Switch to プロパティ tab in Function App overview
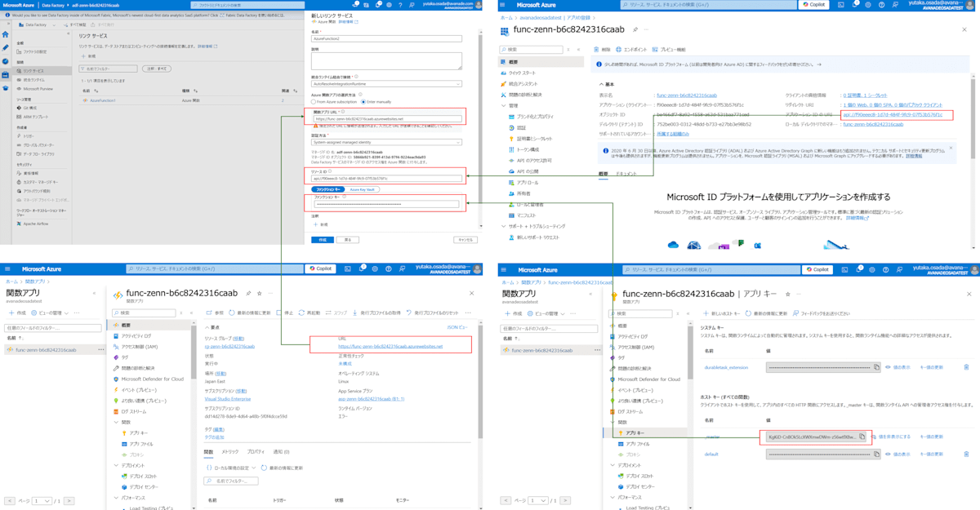Image resolution: width=980 pixels, height=510 pixels. (256, 451)
